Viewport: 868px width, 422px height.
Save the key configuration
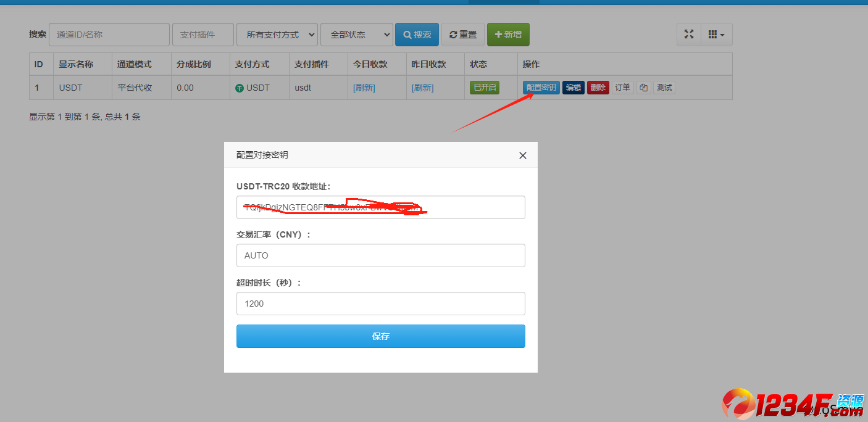coord(381,336)
